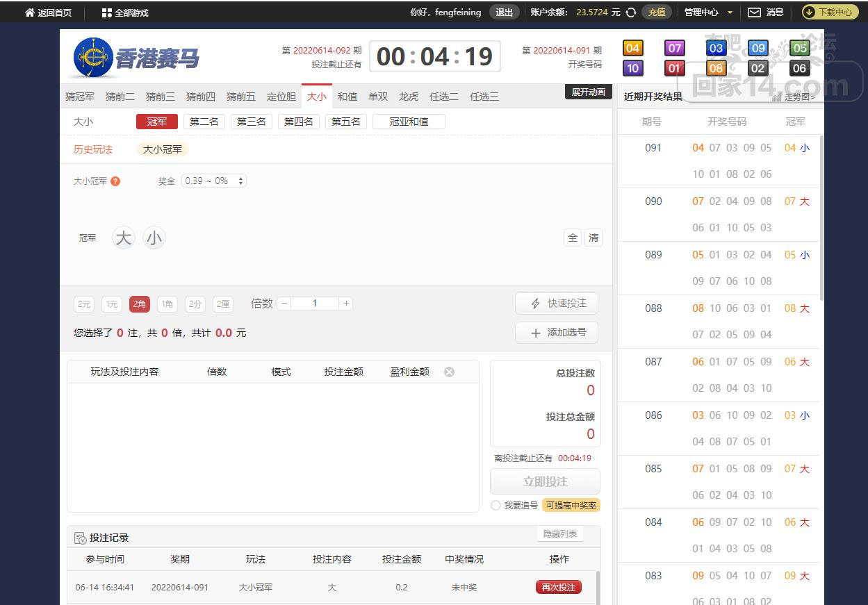Click the home icon to return home

(30, 13)
